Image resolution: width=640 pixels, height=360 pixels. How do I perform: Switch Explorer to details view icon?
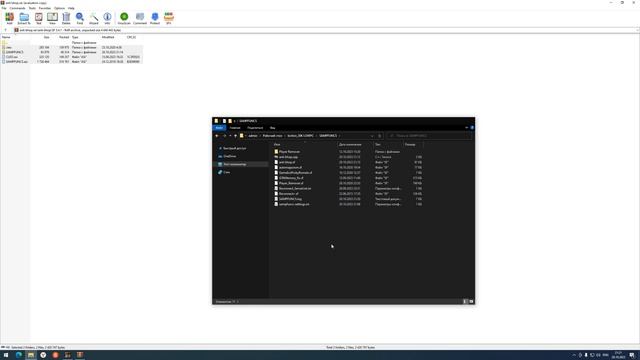[x=465, y=302]
